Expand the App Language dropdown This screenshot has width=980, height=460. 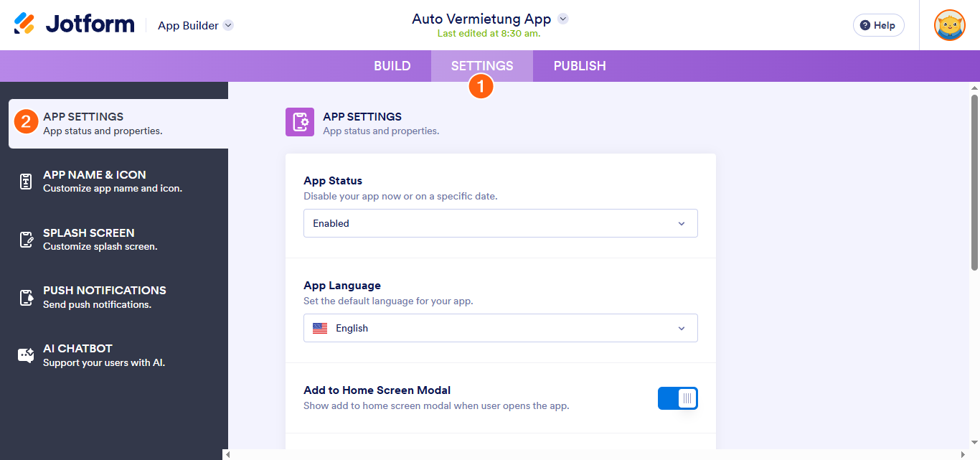[500, 328]
